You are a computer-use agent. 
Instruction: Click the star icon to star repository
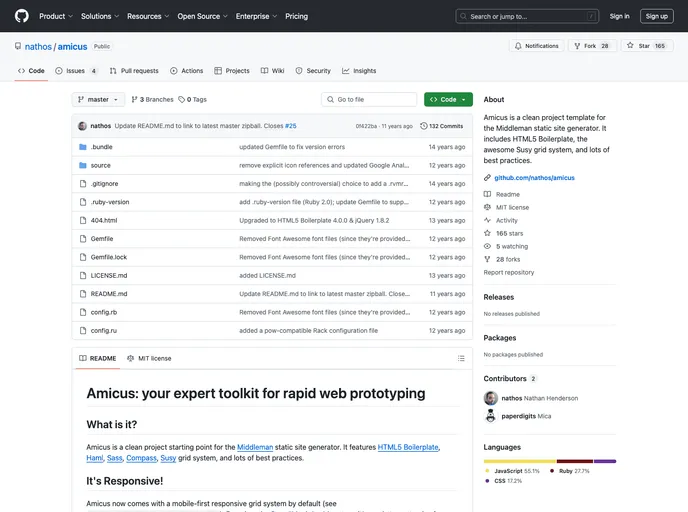(x=630, y=45)
